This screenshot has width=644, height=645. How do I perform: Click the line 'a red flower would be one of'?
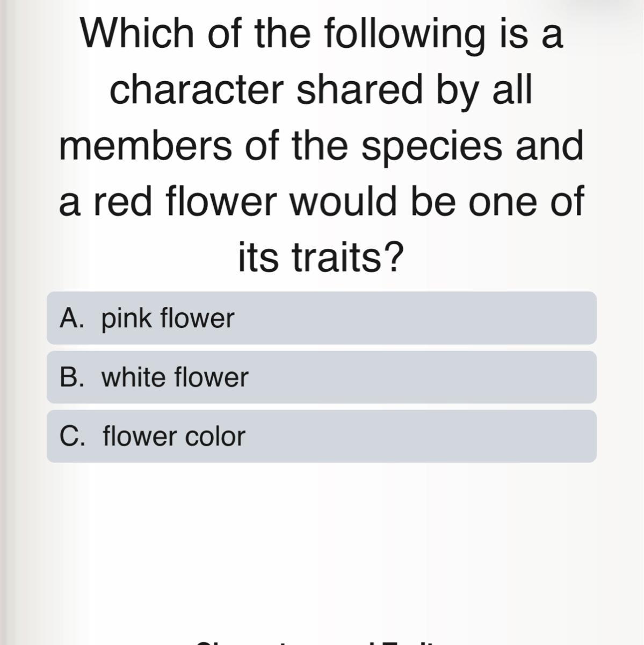tap(321, 202)
